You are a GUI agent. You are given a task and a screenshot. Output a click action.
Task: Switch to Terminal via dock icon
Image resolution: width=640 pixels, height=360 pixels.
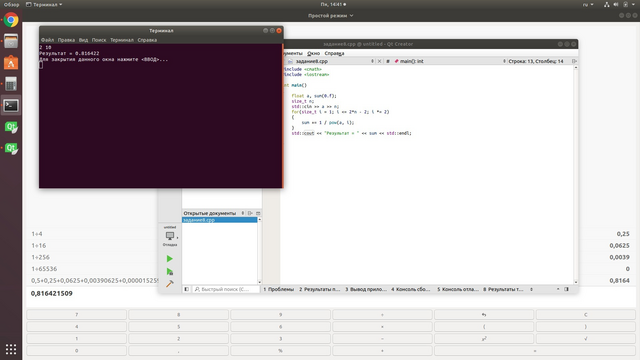point(11,106)
